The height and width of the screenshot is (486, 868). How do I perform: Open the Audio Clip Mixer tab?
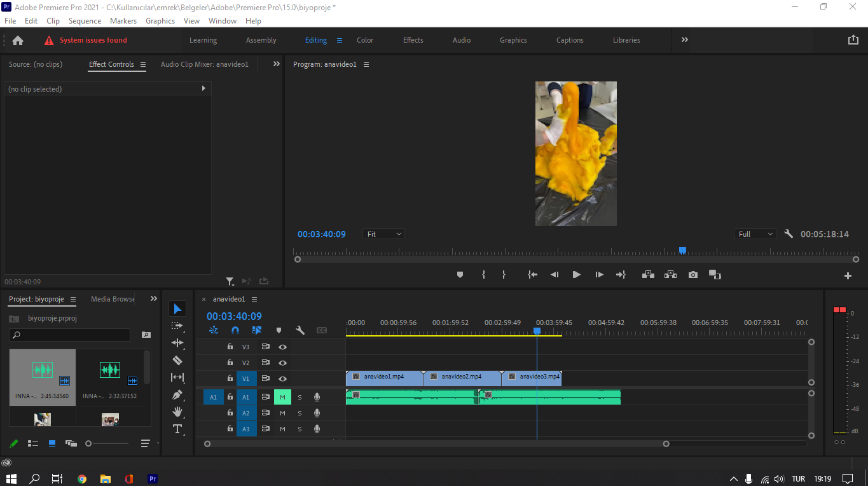pos(205,64)
